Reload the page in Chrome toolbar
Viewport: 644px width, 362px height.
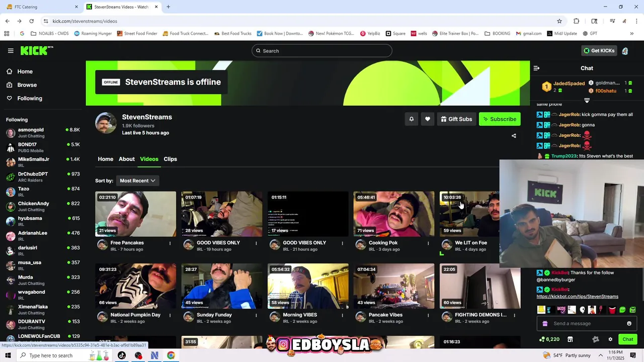coord(31,21)
